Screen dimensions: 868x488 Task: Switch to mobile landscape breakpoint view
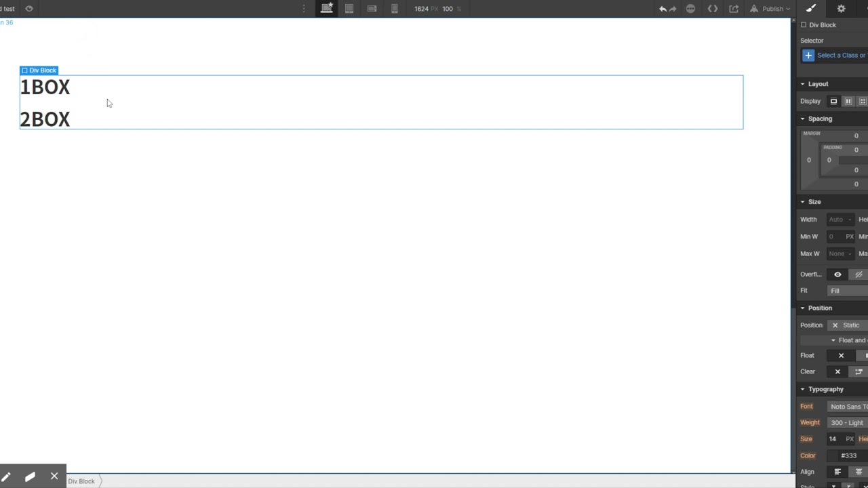[x=372, y=9]
